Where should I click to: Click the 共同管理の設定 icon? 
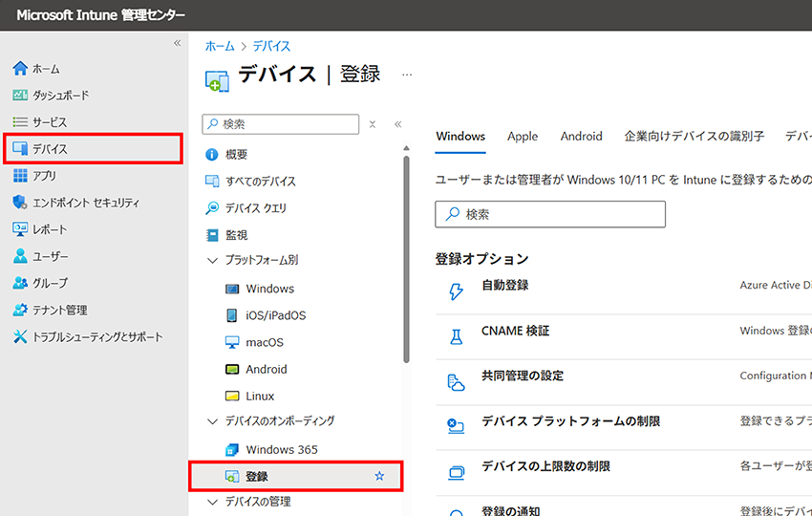(x=456, y=382)
